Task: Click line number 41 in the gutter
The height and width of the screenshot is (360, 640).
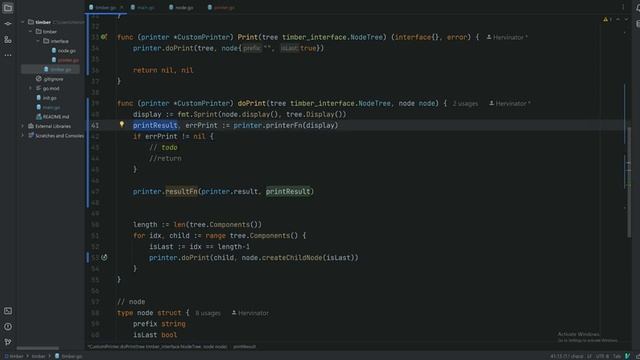Action: [95, 125]
